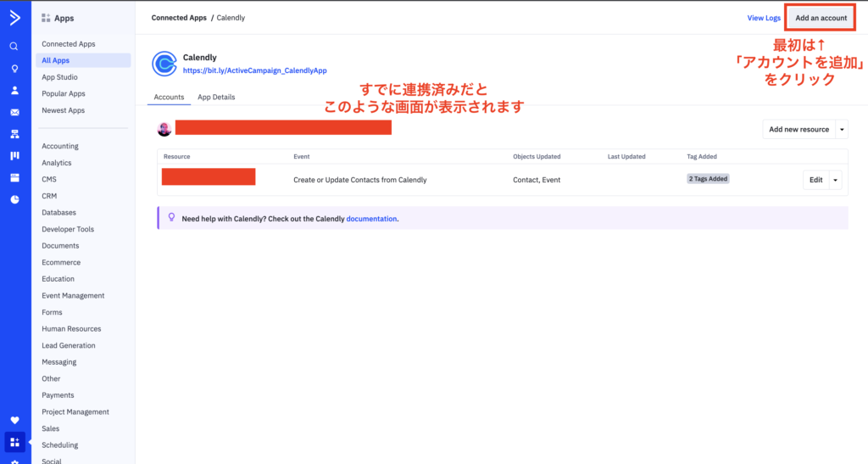Click the heart icon in sidebar
This screenshot has height=464, width=868.
14,420
